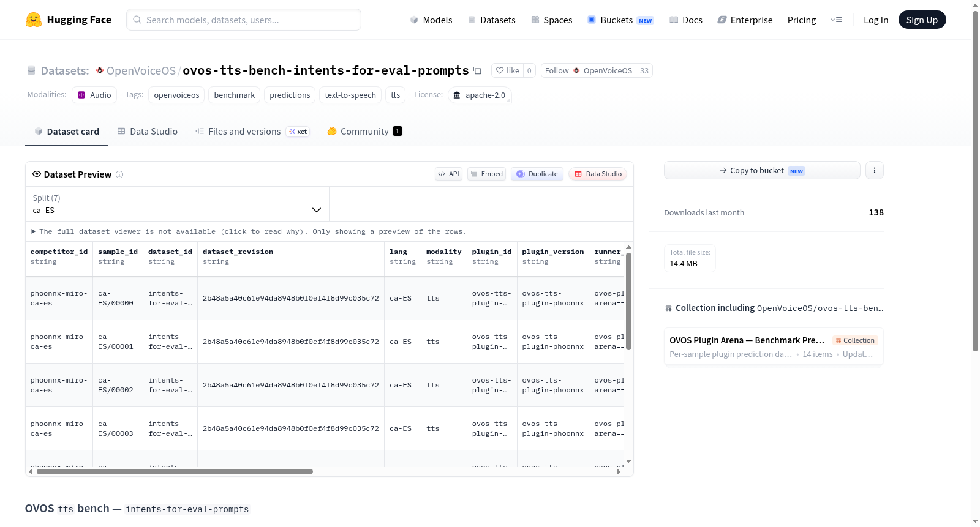Screen dimensions: 980x527
Task: Open the OpenVoiceOS owner link in the title
Action: coord(141,70)
